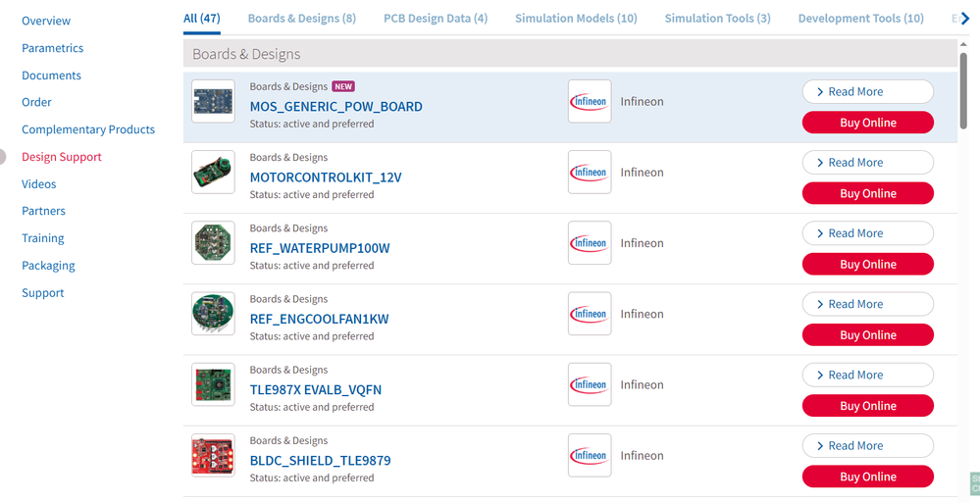Open the TLE987X EVALB_VQFN product link
Screen dimensions: 980x503
(x=315, y=389)
